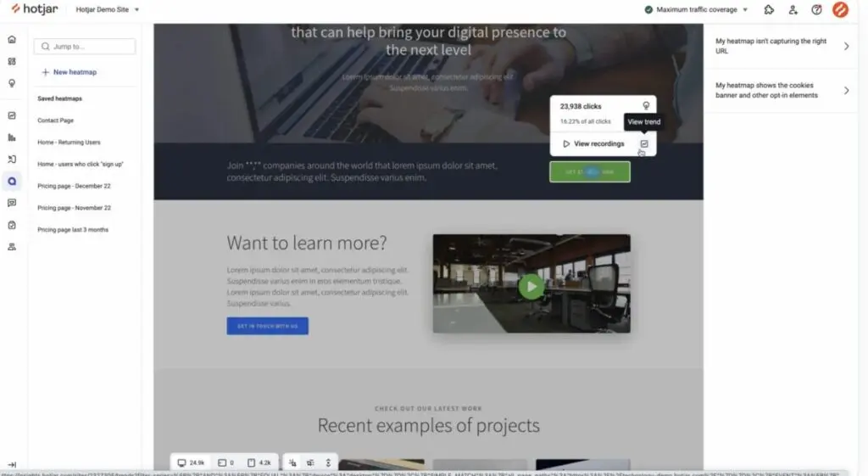Open the Highlights lightbulb icon in sidebar
Viewport: 868px width, 476px height.
point(12,83)
